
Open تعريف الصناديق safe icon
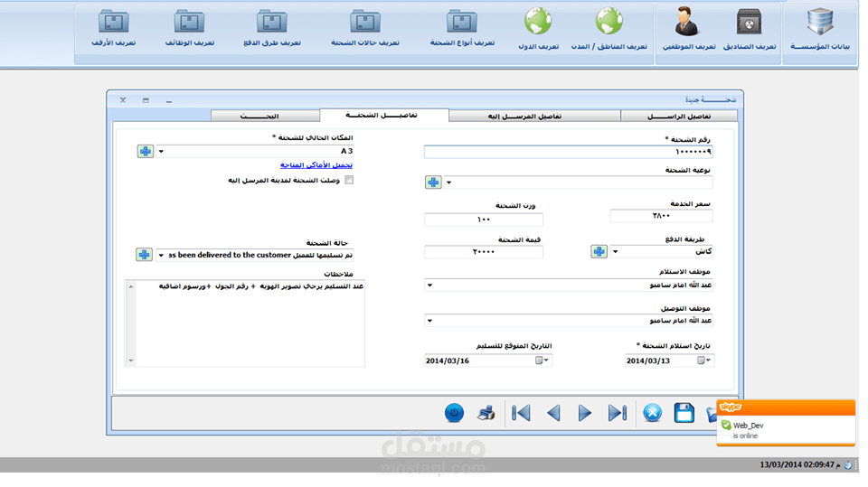click(x=749, y=29)
